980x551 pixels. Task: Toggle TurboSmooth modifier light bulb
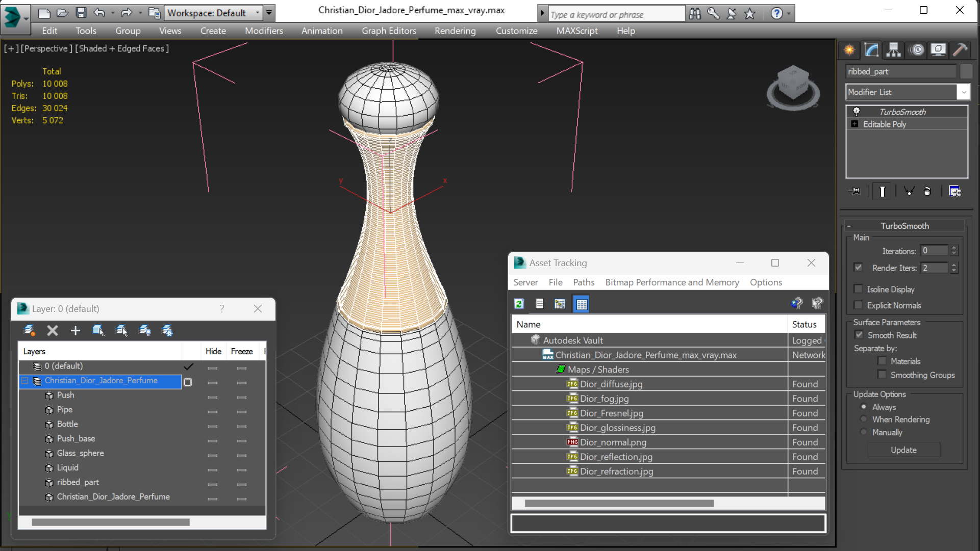pos(857,112)
